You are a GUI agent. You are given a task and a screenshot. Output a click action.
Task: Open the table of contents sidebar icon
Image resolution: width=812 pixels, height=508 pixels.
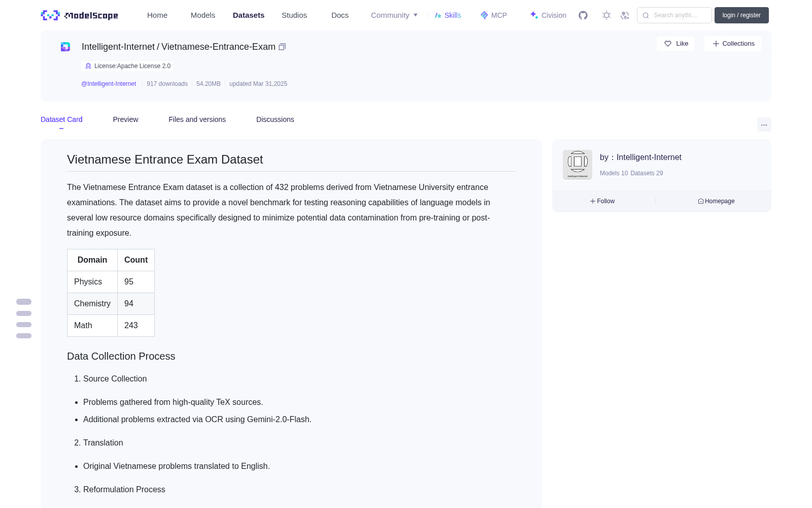point(24,319)
